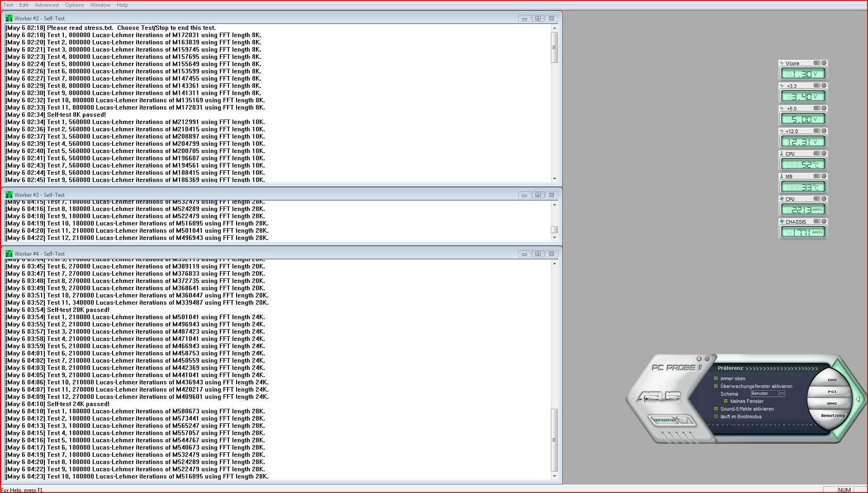
Task: Open settings icon on +12.0 monitor
Action: click(x=817, y=131)
